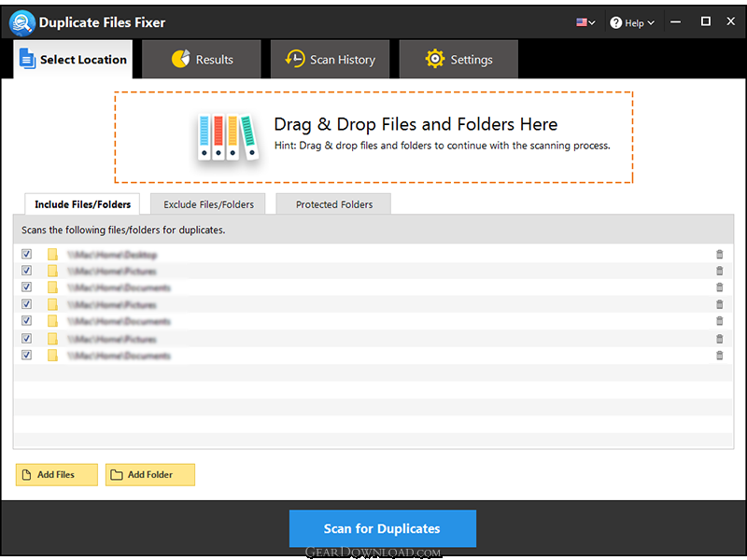Viewport: 747px width, 560px height.
Task: Click the 'Scans the following files/folders for duplicates.' text
Action: pyautogui.click(x=123, y=230)
